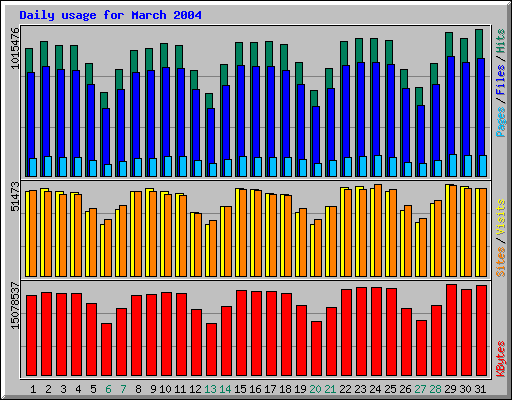512x400 pixels.
Task: Click the 15078537 y-axis value
Action: point(15,305)
